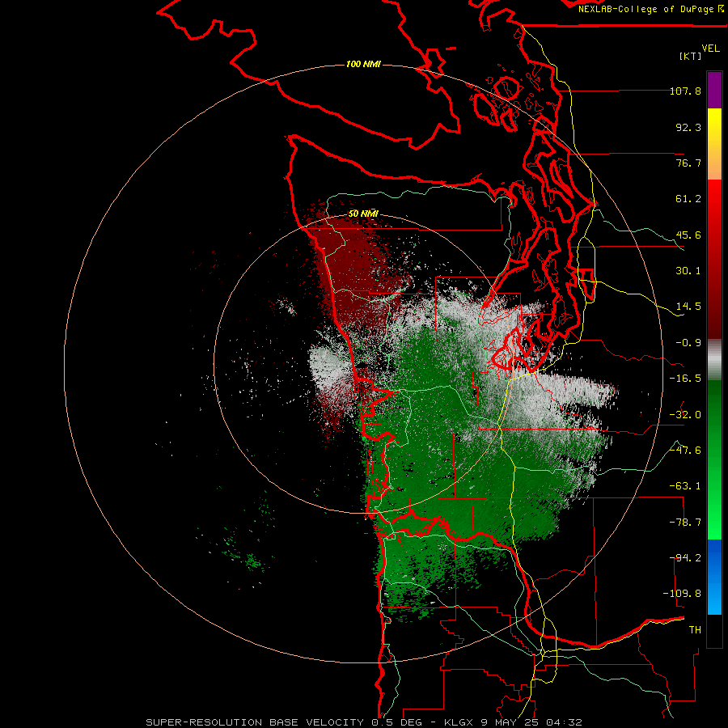Screen dimensions: 728x728
Task: Click the -109.8 velocity scale value
Action: coord(682,594)
